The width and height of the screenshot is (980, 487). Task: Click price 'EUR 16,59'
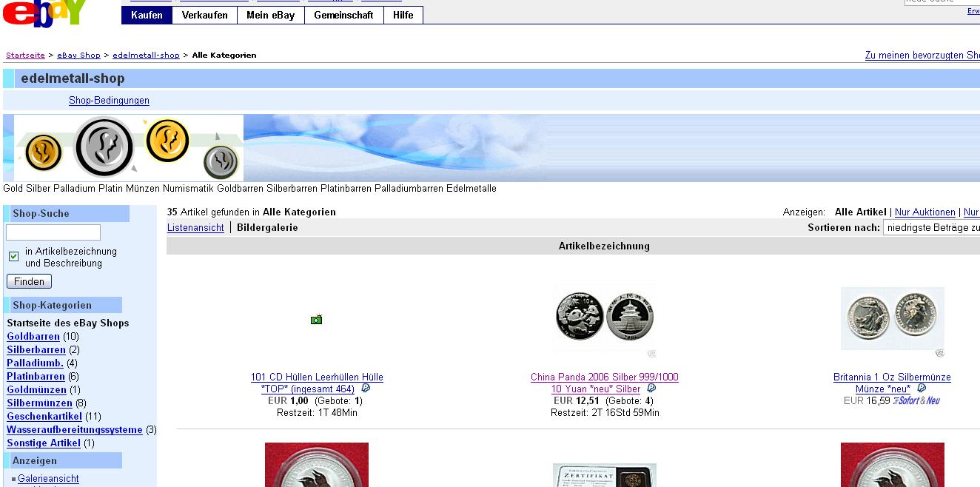click(867, 401)
